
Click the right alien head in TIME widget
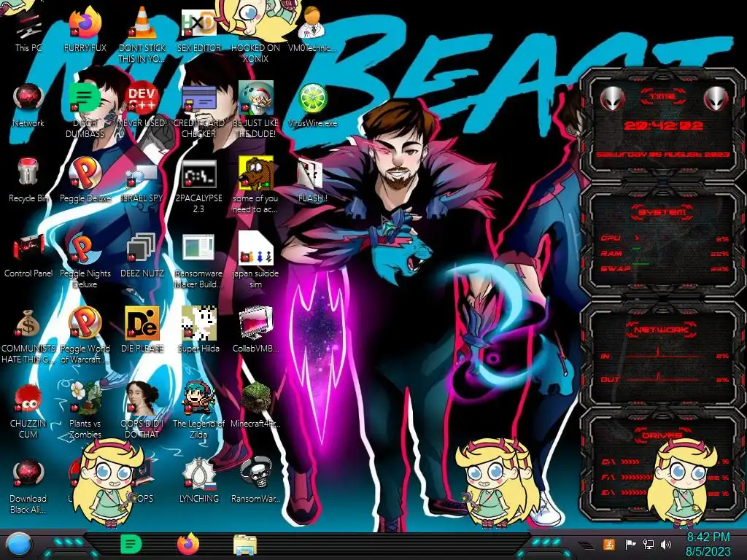[x=716, y=98]
